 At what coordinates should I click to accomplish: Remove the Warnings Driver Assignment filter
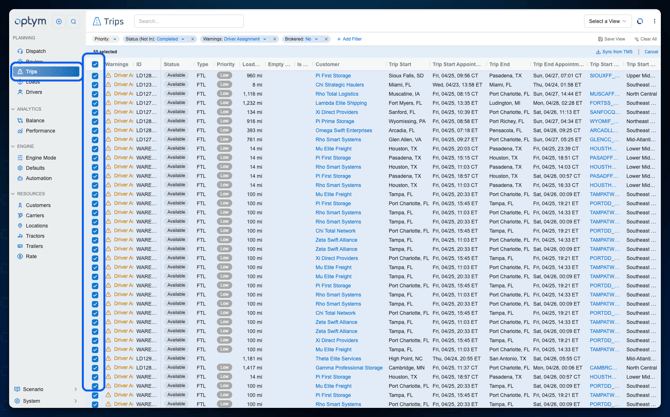pyautogui.click(x=275, y=39)
